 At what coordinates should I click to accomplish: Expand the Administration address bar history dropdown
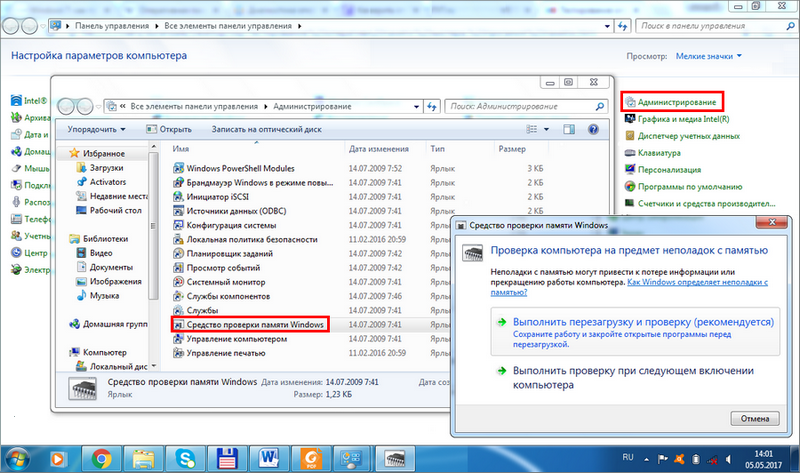[x=416, y=107]
